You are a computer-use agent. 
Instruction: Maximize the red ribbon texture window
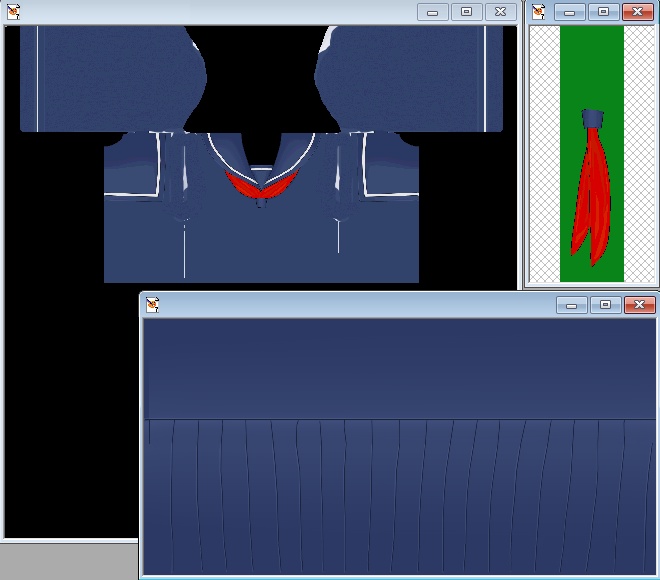pos(604,12)
